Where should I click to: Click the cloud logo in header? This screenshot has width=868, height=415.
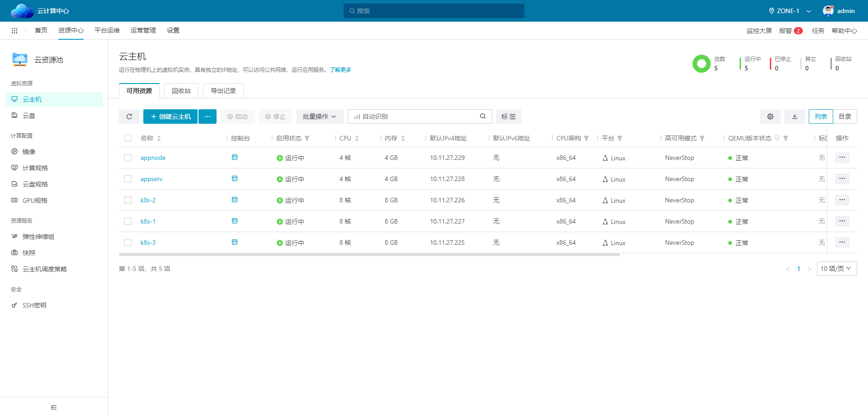(22, 11)
